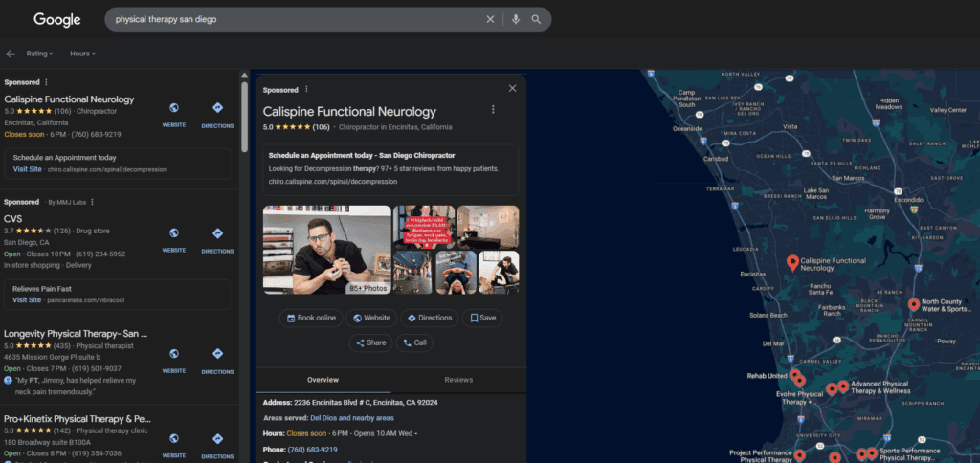Click Directions button in detail panel
This screenshot has width=980, height=463.
[430, 318]
